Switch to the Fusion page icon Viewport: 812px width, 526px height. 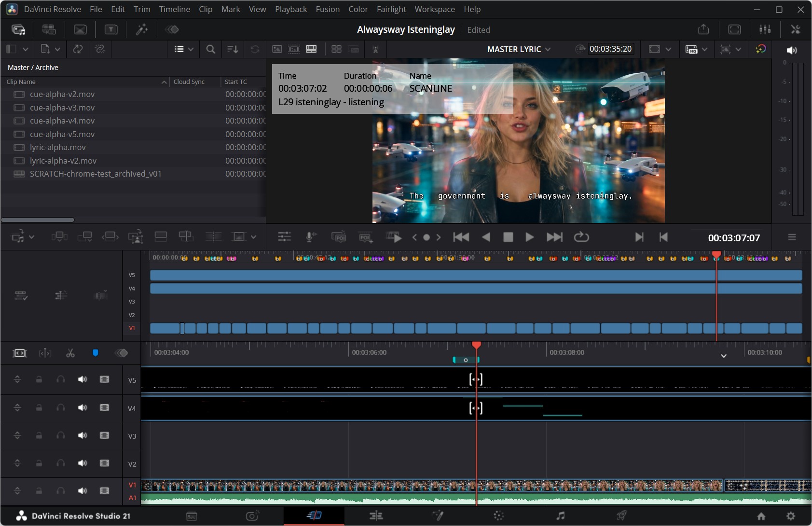point(438,516)
